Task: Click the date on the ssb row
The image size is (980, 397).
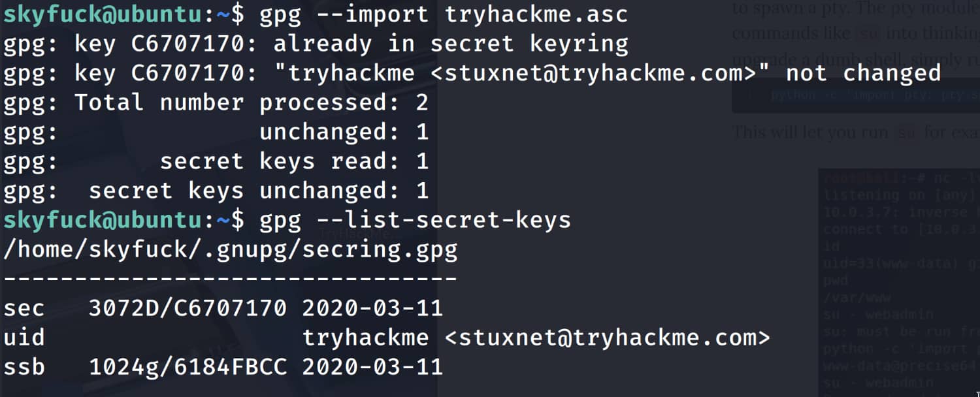Action: [x=372, y=367]
